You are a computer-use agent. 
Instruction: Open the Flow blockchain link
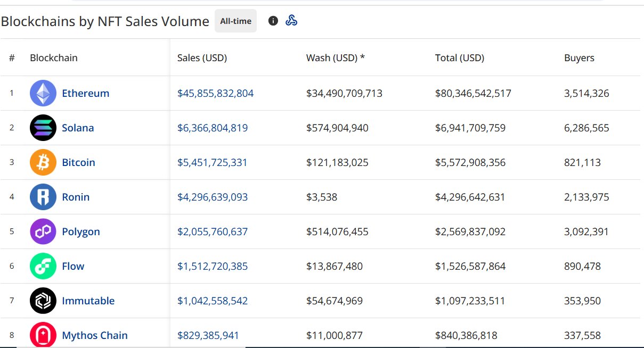[x=73, y=266]
